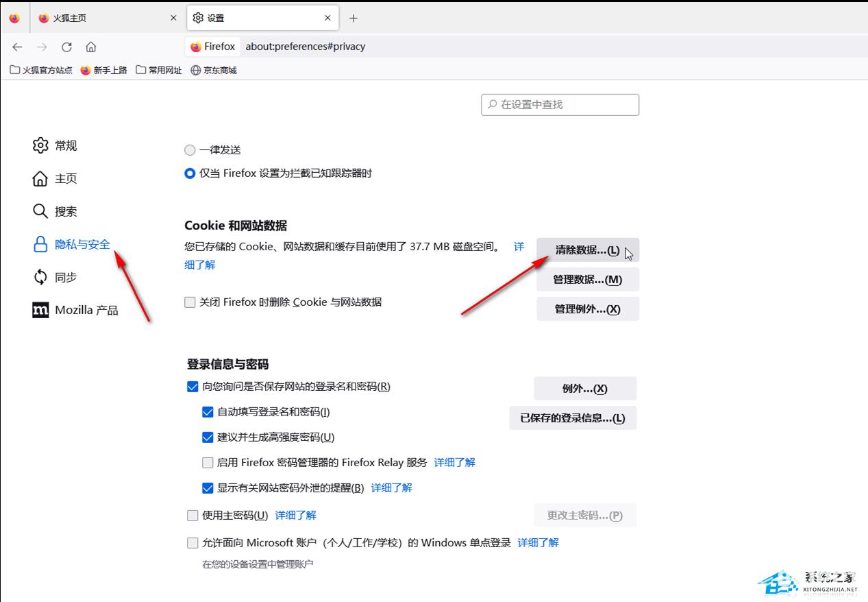Open the 新手上路 bookmark
868x602 pixels.
(103, 70)
